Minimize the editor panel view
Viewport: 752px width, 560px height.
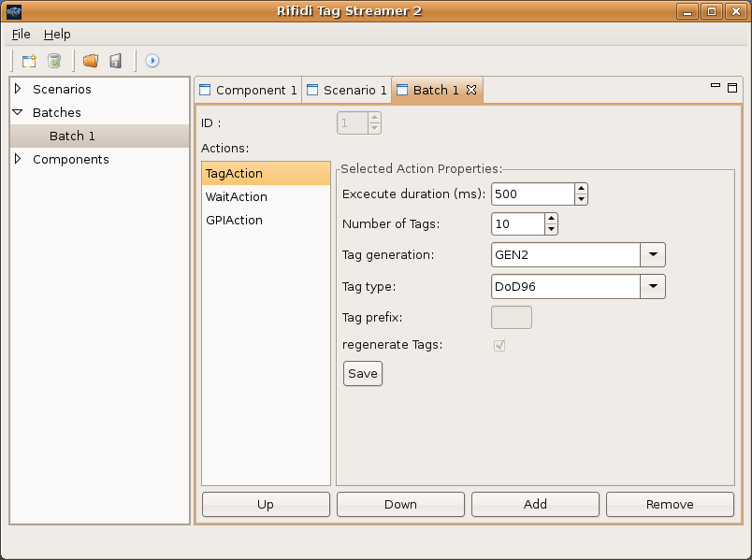point(716,87)
